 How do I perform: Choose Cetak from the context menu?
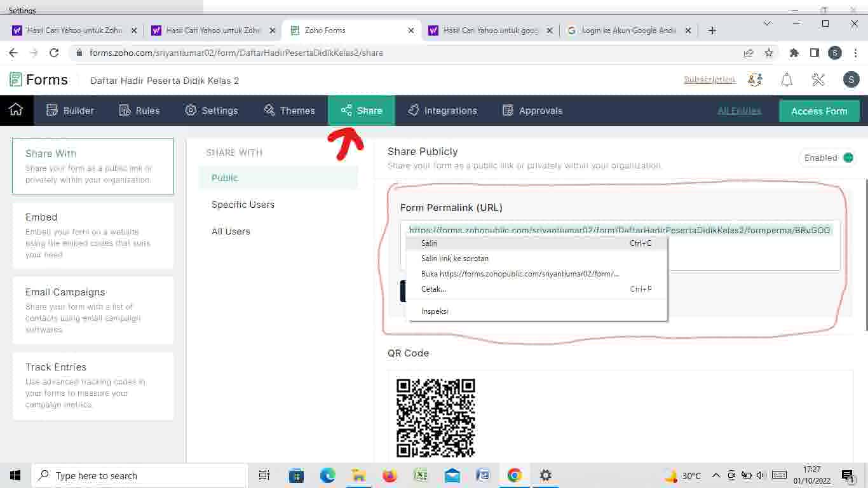537,289
